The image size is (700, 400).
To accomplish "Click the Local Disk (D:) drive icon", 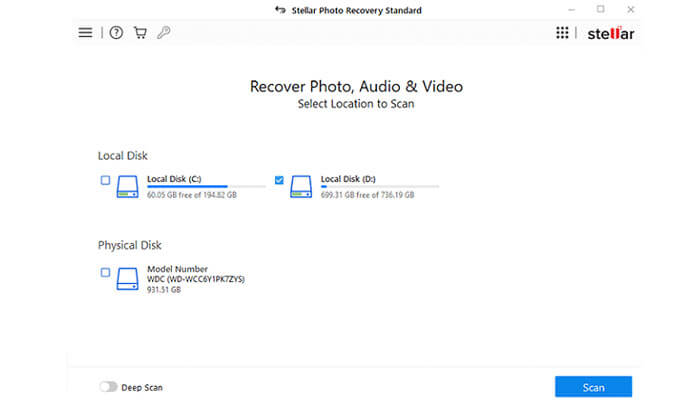I will click(301, 187).
